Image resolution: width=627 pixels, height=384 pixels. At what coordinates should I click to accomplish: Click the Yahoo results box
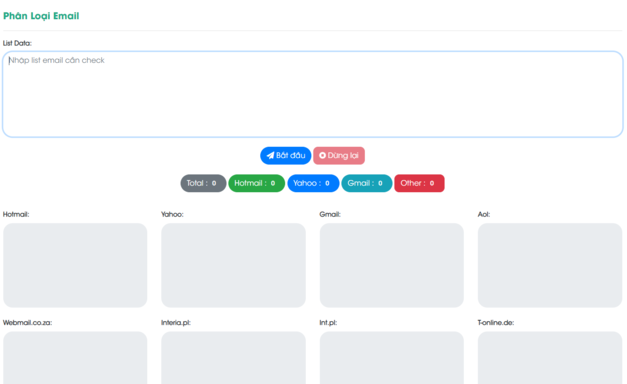[x=234, y=265]
